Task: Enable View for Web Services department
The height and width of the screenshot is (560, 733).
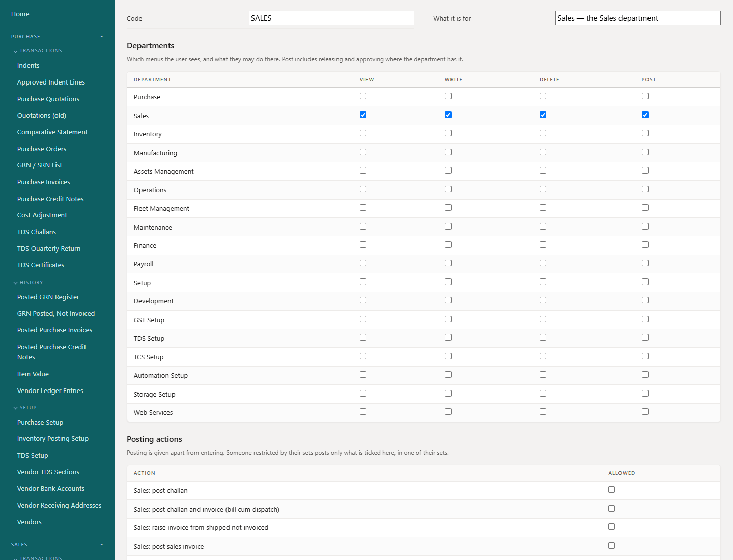Action: tap(363, 412)
